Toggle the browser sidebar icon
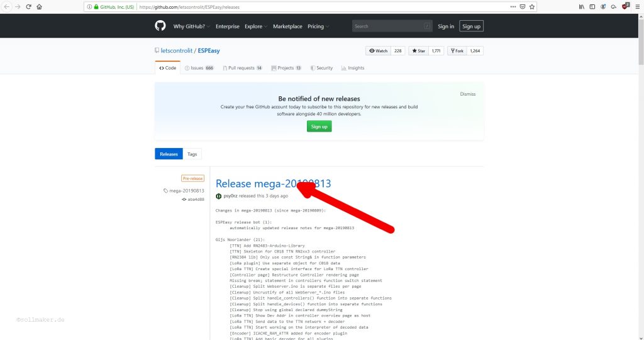Screen dimensions: 644x340 tap(592, 6)
